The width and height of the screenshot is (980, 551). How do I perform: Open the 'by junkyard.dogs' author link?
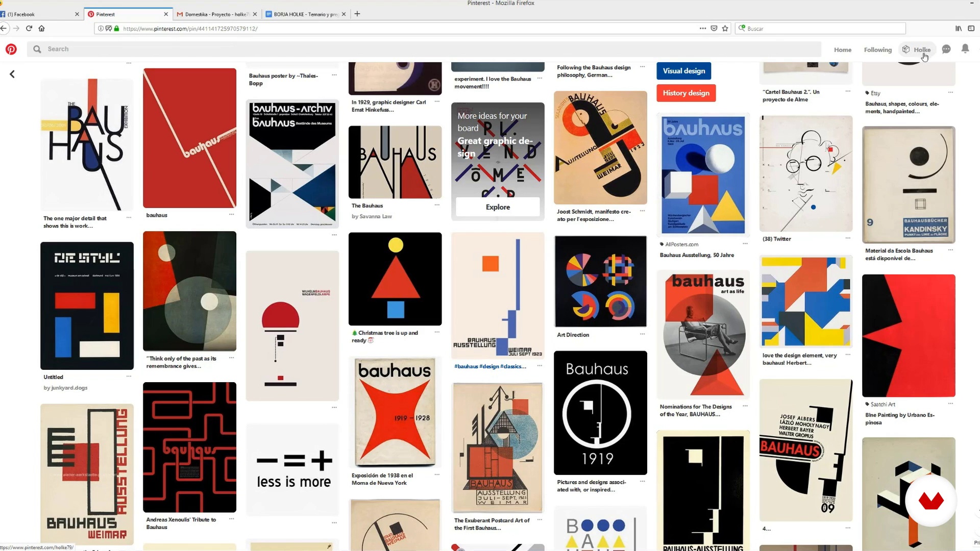click(65, 388)
